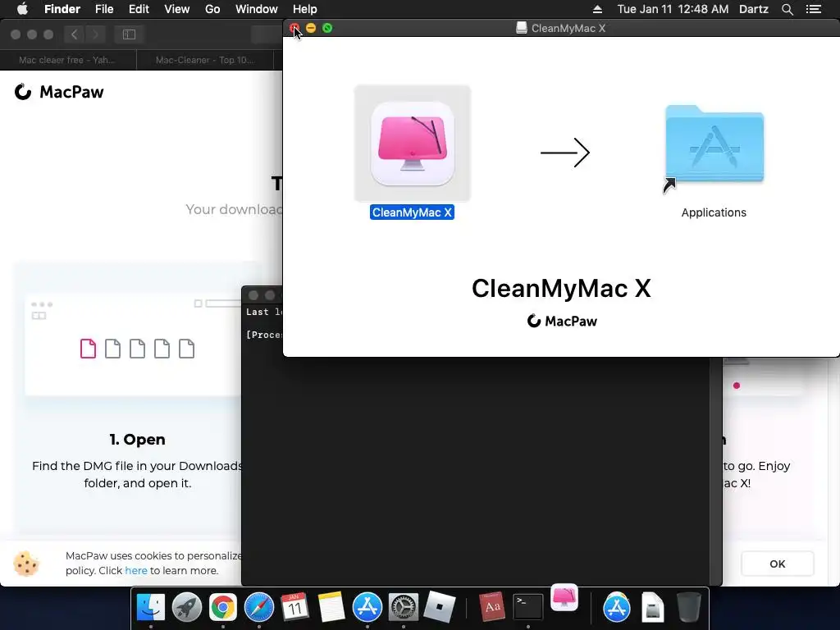This screenshot has height=630, width=840.
Task: Open Spotlight search in menu bar
Action: [787, 9]
